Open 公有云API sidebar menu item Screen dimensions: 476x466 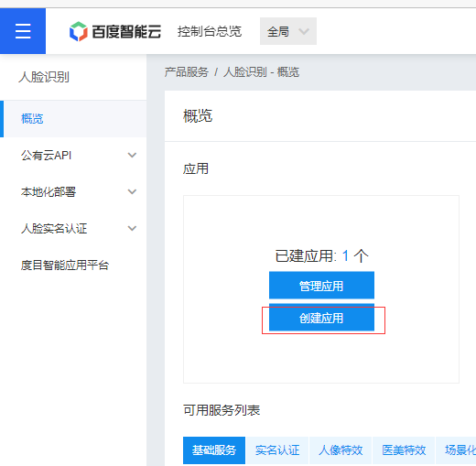tap(73, 156)
